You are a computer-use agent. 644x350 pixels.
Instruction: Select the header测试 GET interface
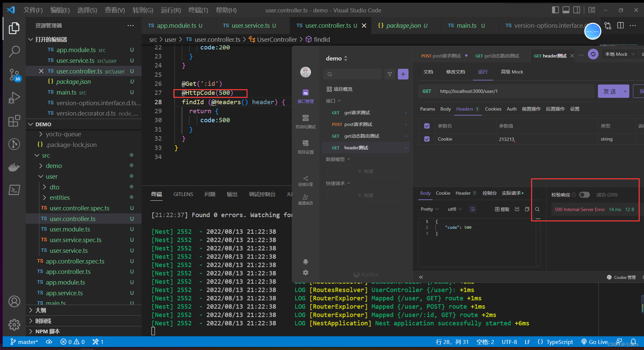pyautogui.click(x=356, y=148)
